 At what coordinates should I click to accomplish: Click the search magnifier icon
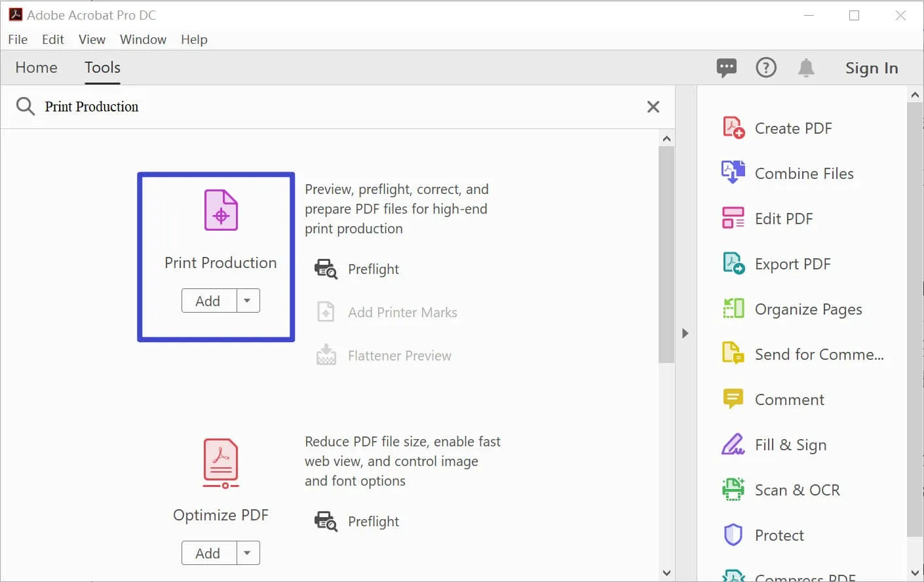pyautogui.click(x=25, y=106)
